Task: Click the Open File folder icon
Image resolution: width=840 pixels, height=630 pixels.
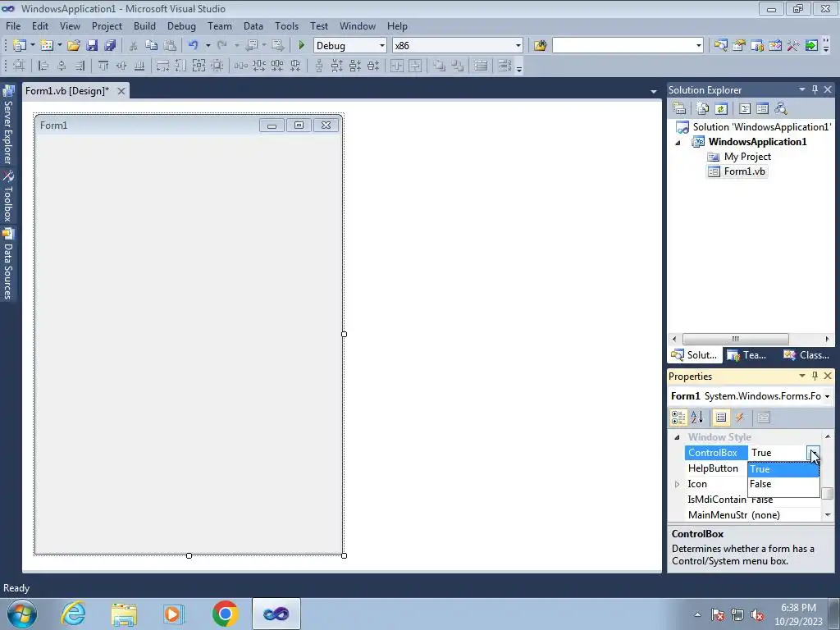Action: (x=73, y=46)
